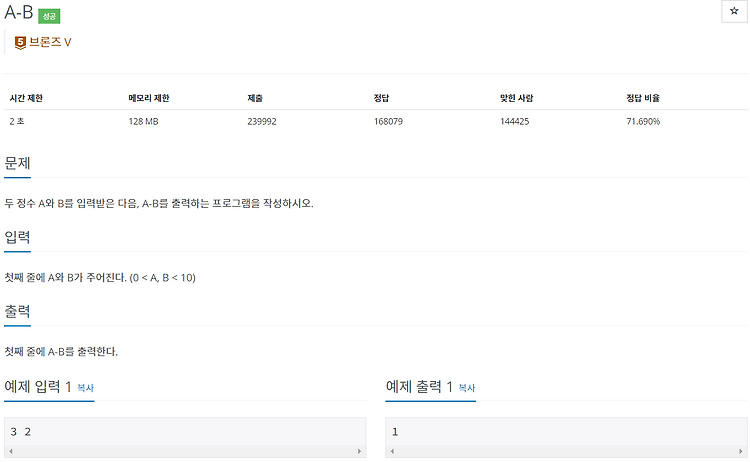Click the 정답 column header
Viewport: 750px width, 462px height.
[x=381, y=98]
